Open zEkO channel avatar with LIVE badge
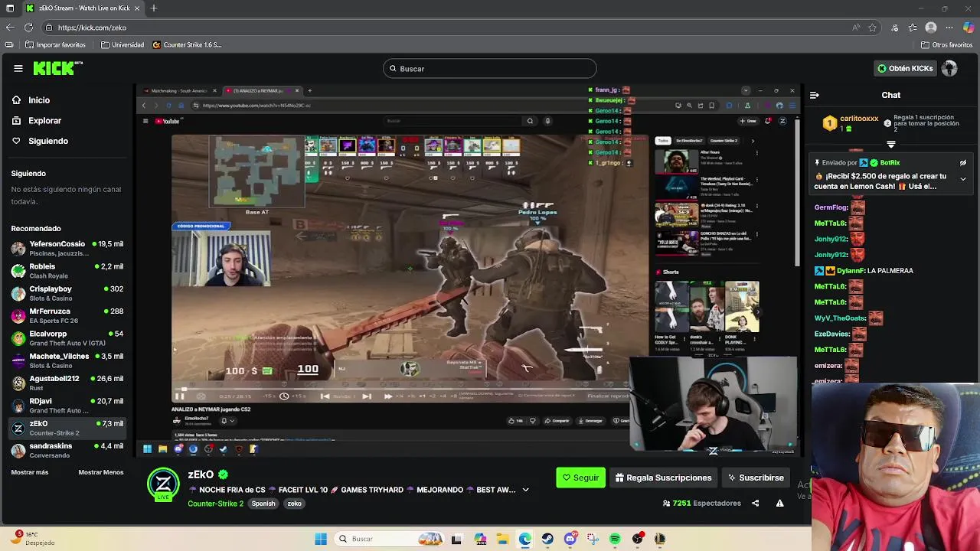This screenshot has width=980, height=551. pos(163,484)
